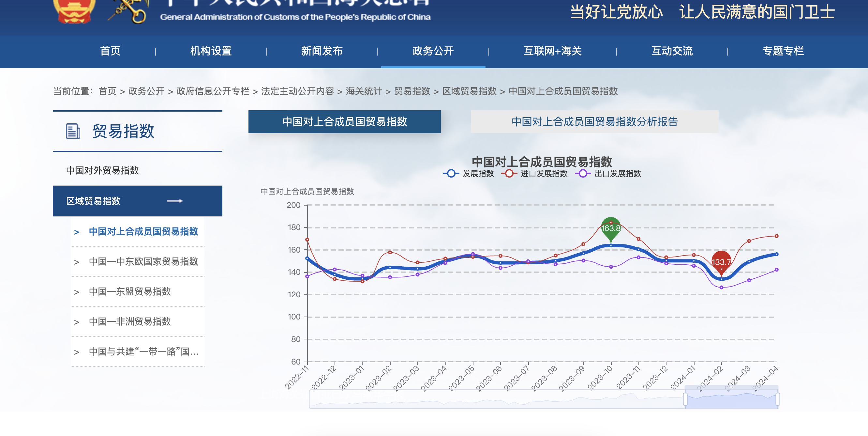Click the trade index document icon
The width and height of the screenshot is (868, 436).
[73, 131]
